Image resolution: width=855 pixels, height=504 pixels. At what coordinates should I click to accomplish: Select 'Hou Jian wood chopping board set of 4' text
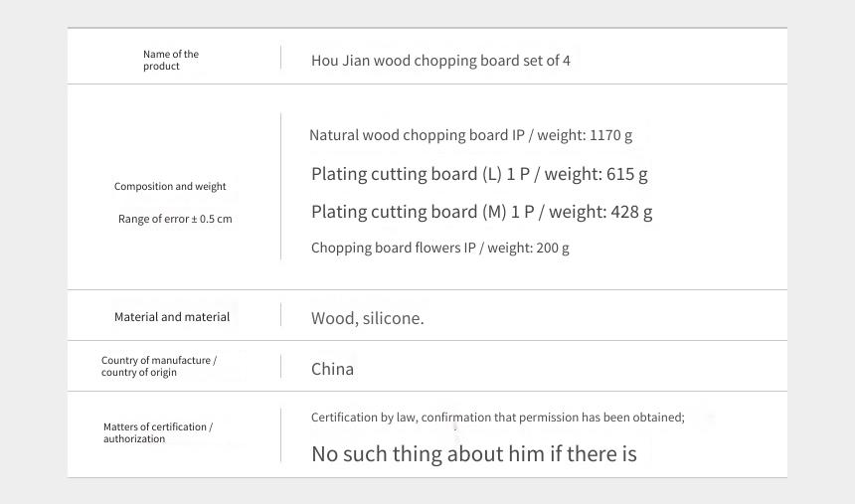click(440, 61)
